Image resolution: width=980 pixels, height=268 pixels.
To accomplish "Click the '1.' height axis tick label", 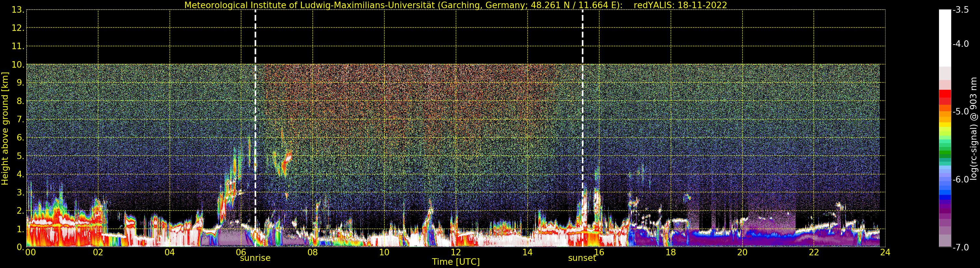I will [x=21, y=229].
